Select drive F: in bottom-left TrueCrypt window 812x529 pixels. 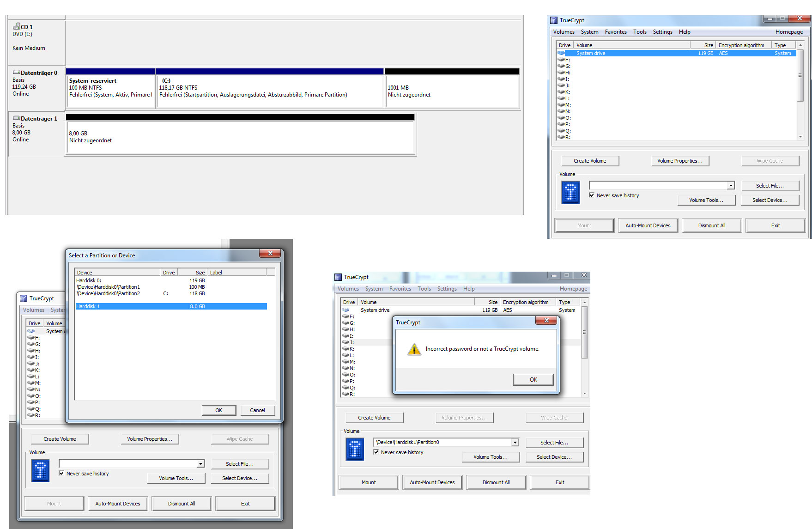pos(34,338)
